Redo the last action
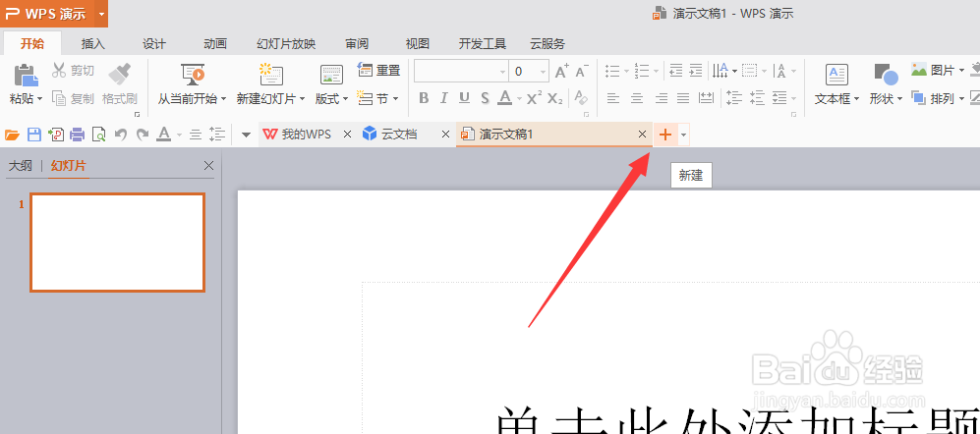 (143, 135)
